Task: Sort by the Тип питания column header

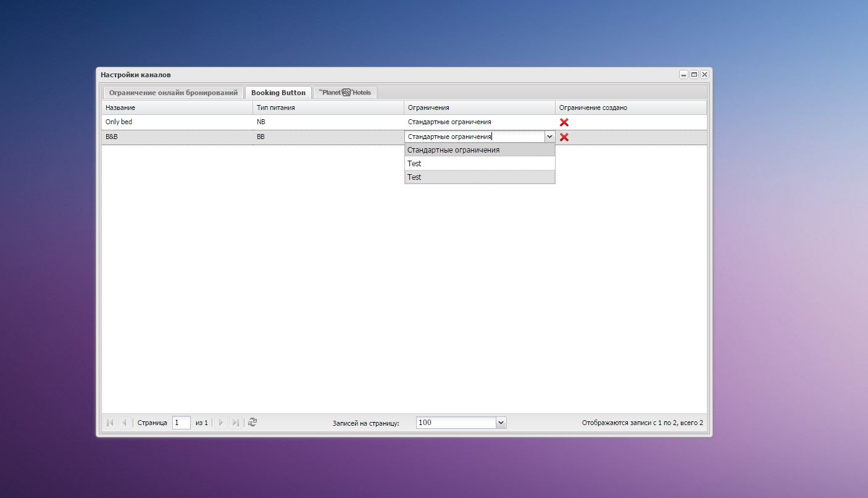Action: [329, 108]
